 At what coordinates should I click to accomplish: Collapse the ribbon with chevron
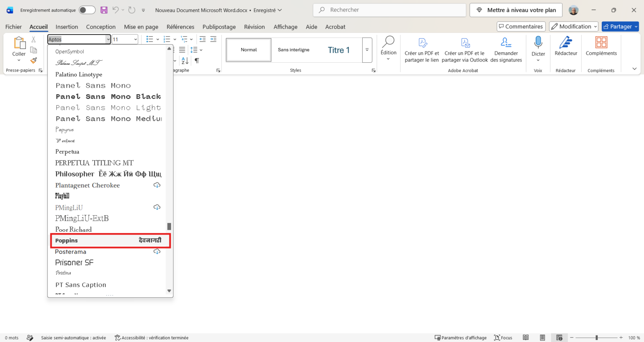[x=634, y=69]
